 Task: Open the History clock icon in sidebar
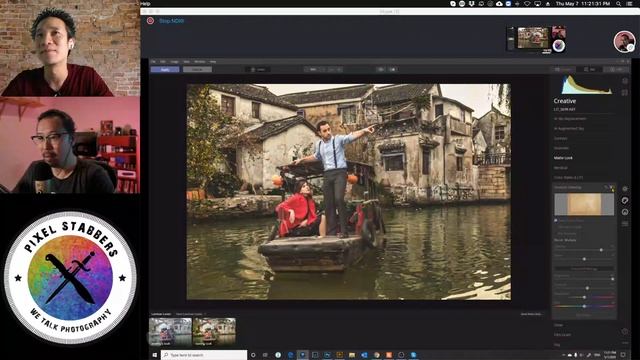[x=625, y=331]
